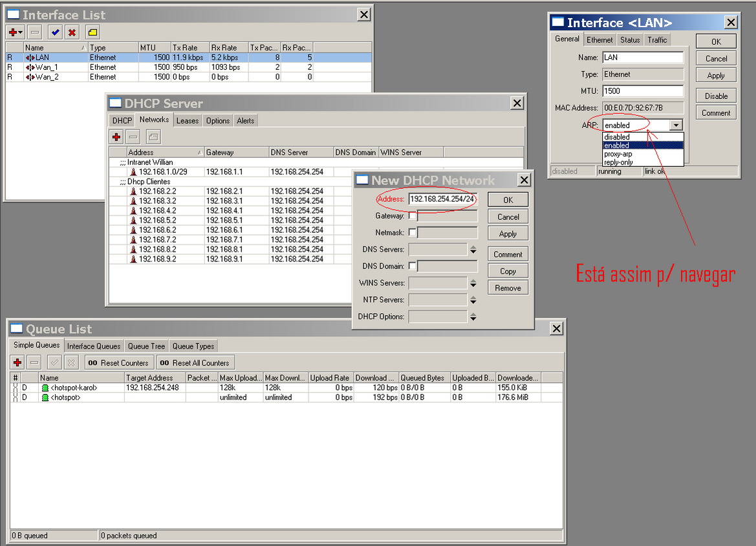This screenshot has height=546, width=756.
Task: Click the Address field in New DHCP Network
Action: (x=442, y=199)
